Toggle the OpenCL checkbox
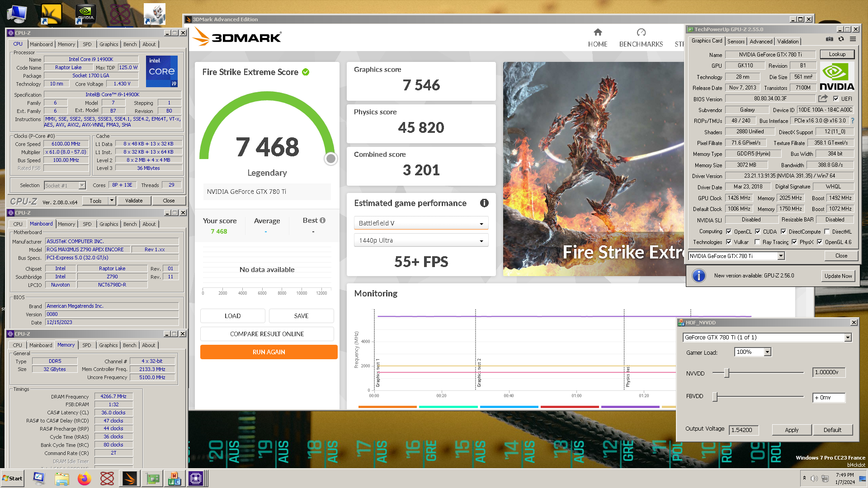Screen dimensions: 868x488 pyautogui.click(x=729, y=231)
